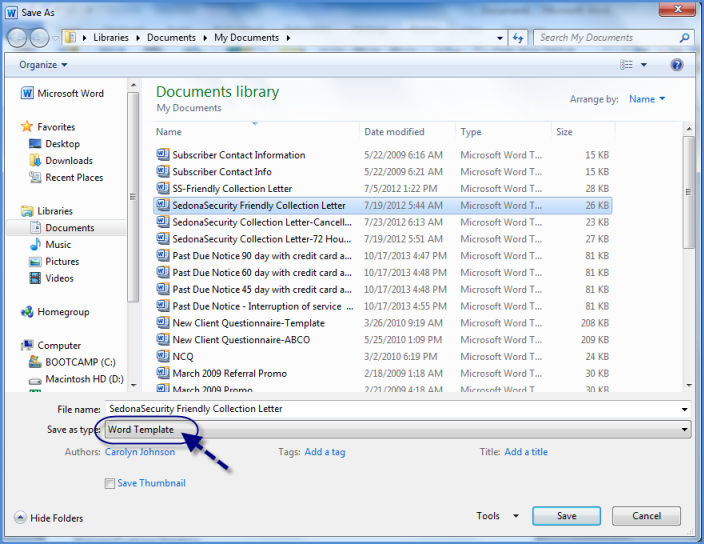
Task: Select Computer in the navigation pane
Action: 51,346
